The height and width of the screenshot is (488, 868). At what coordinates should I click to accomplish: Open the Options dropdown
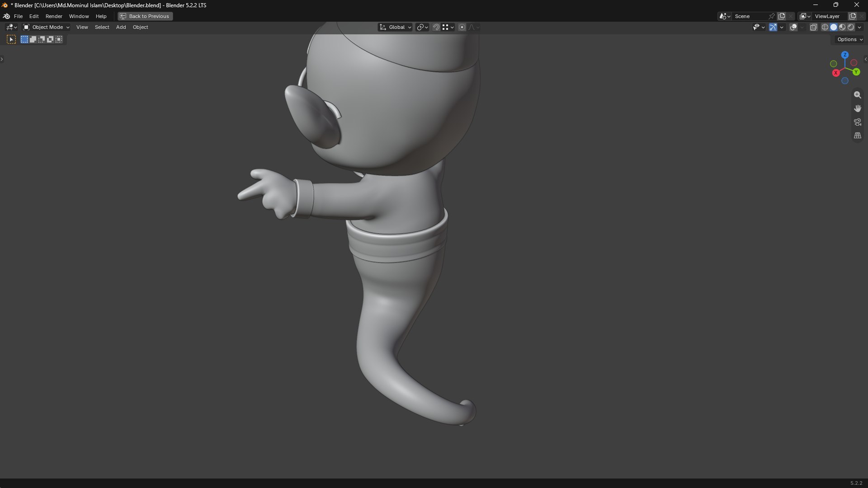pyautogui.click(x=849, y=39)
